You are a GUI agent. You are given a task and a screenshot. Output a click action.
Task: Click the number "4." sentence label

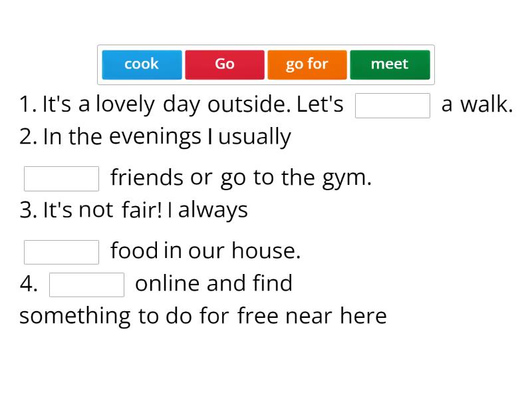(29, 284)
